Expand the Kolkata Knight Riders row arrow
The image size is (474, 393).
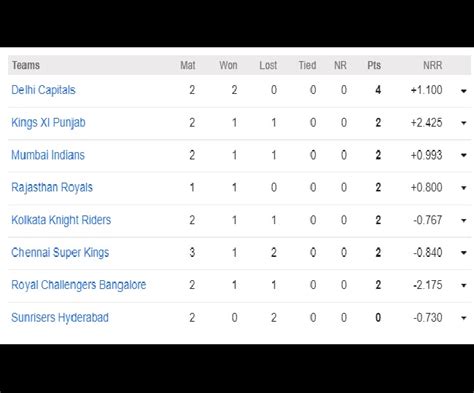(464, 220)
